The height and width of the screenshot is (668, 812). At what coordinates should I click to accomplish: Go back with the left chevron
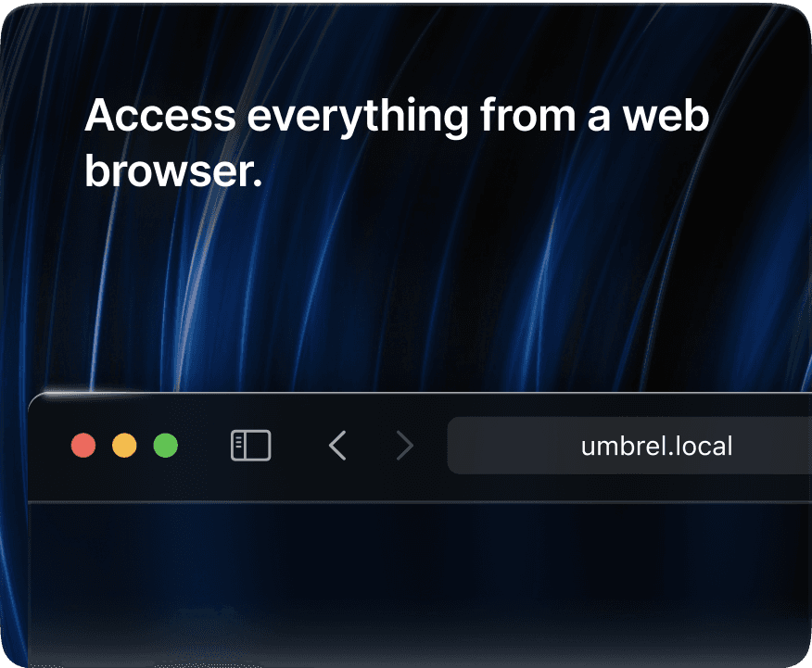[337, 446]
